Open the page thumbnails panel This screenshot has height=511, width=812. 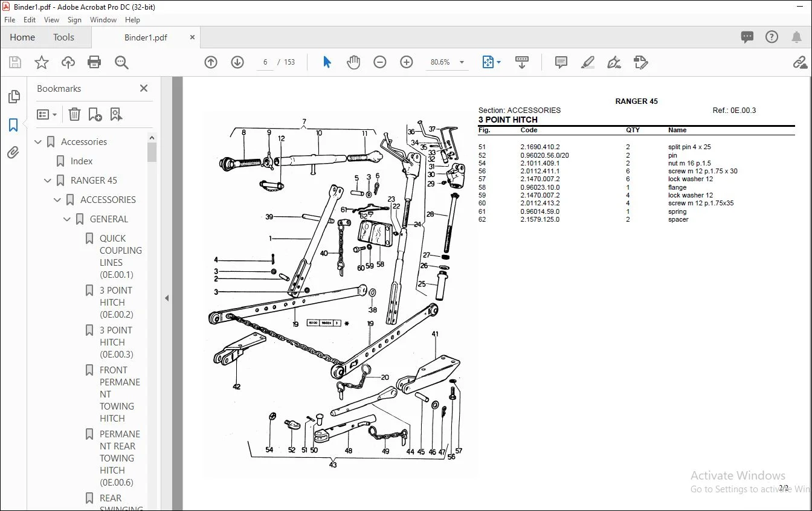(13, 97)
